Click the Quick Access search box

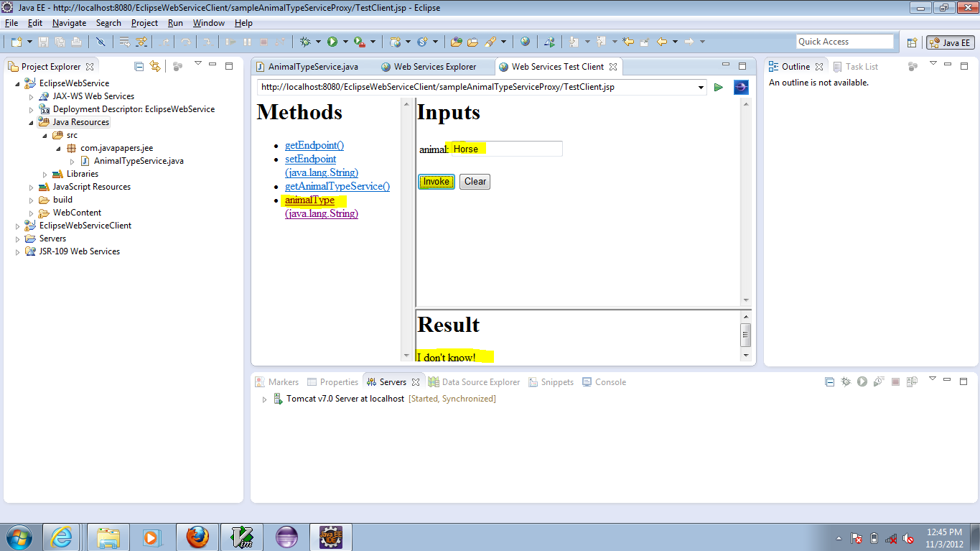(845, 42)
